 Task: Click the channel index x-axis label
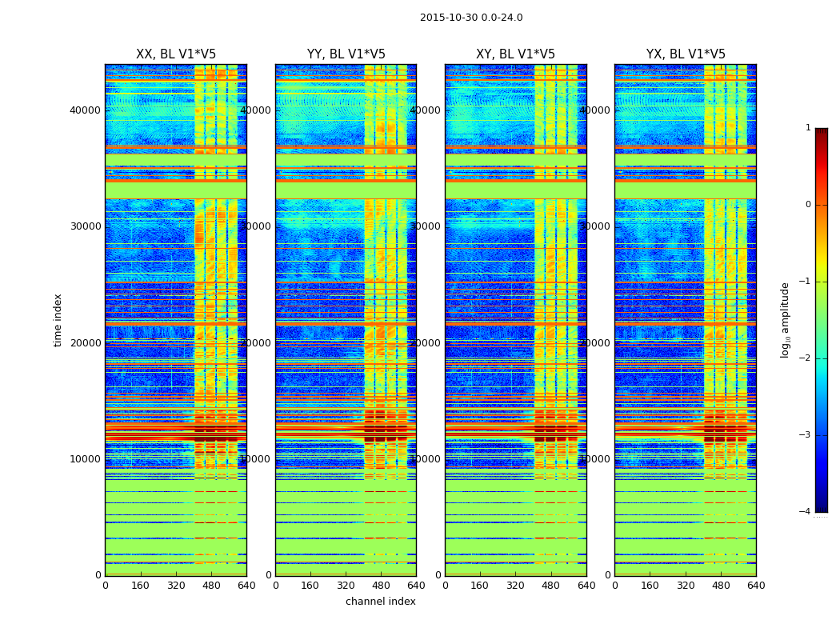(381, 602)
